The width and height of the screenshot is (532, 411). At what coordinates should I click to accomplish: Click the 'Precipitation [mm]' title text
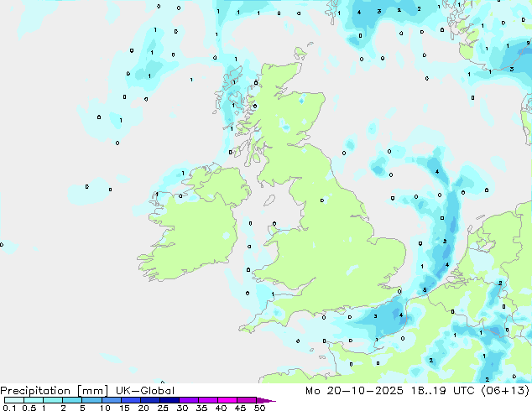54,391
